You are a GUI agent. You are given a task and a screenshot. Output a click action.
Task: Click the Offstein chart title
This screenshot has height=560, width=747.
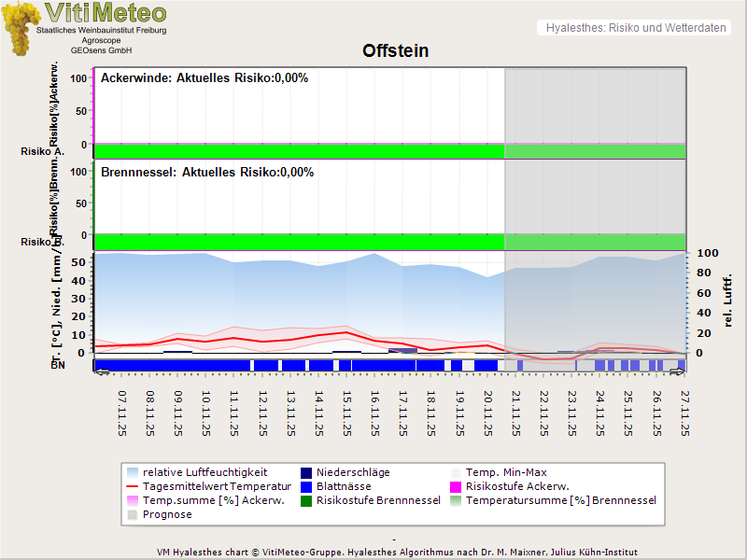pyautogui.click(x=395, y=51)
